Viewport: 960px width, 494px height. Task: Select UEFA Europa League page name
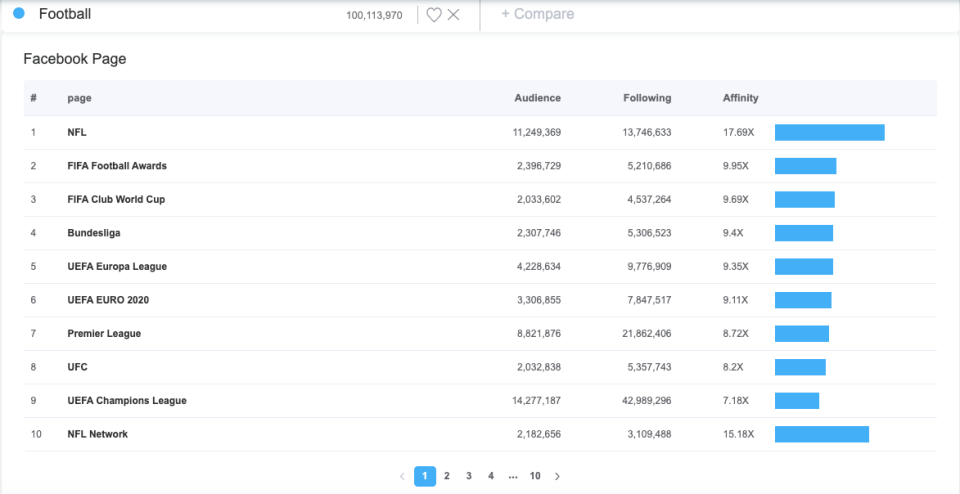click(117, 267)
